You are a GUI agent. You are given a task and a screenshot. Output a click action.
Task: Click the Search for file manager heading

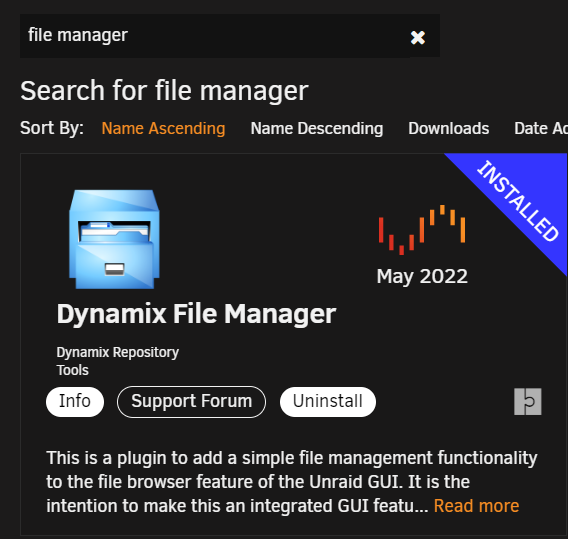point(164,91)
